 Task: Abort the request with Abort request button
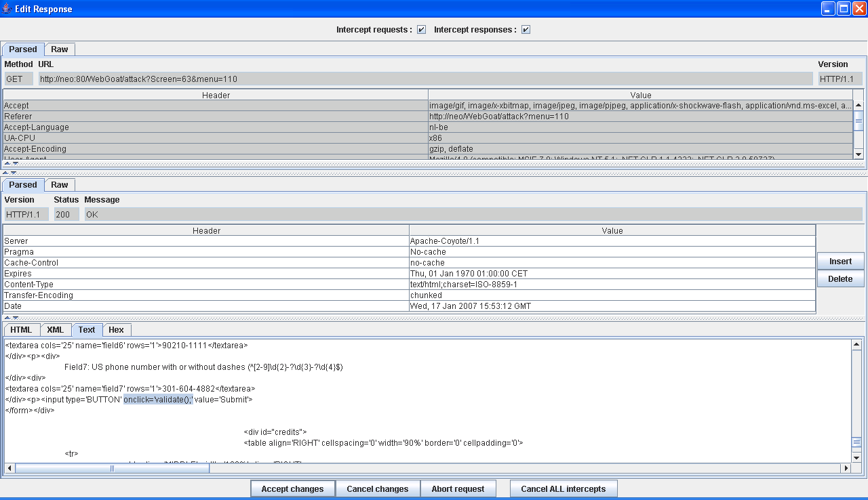point(458,488)
